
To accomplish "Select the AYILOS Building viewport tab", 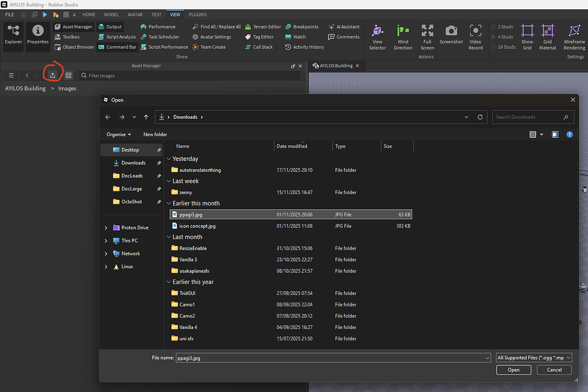I will [336, 65].
